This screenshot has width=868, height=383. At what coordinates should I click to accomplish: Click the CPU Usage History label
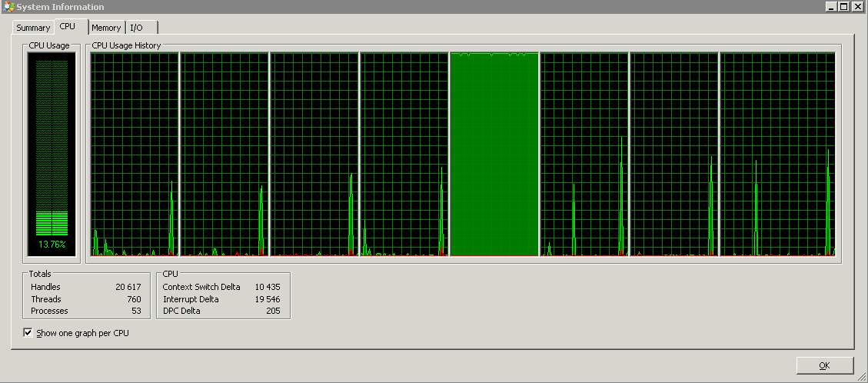coord(126,45)
